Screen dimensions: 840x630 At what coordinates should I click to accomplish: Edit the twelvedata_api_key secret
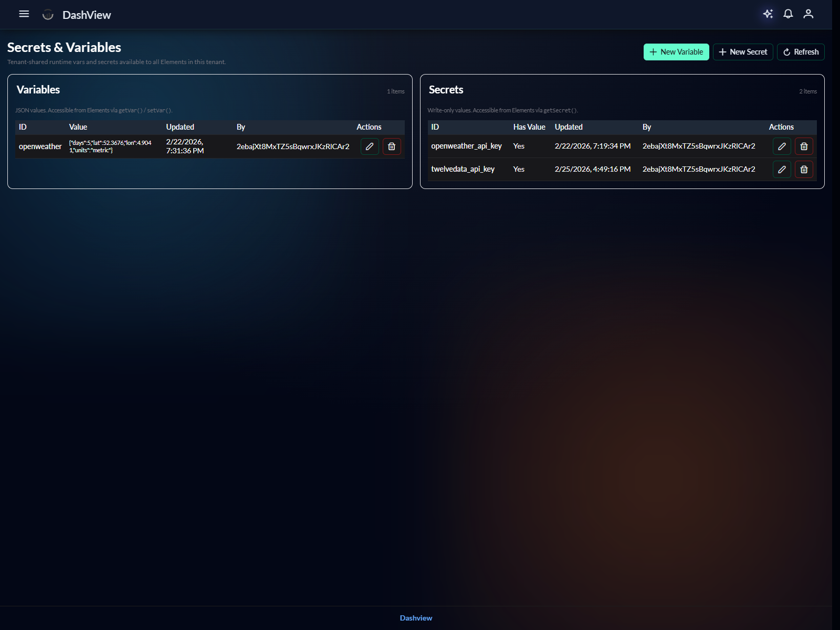coord(782,170)
